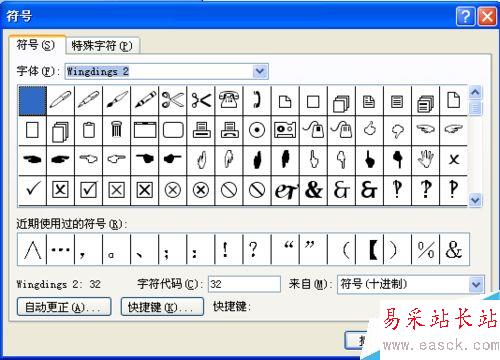Click the 字符代码 input field
The image size is (500, 360).
coord(244,284)
